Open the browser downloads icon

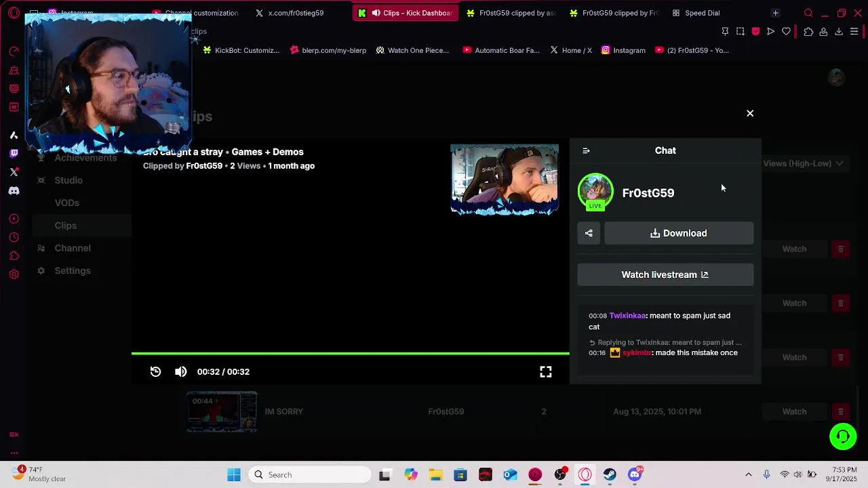839,31
